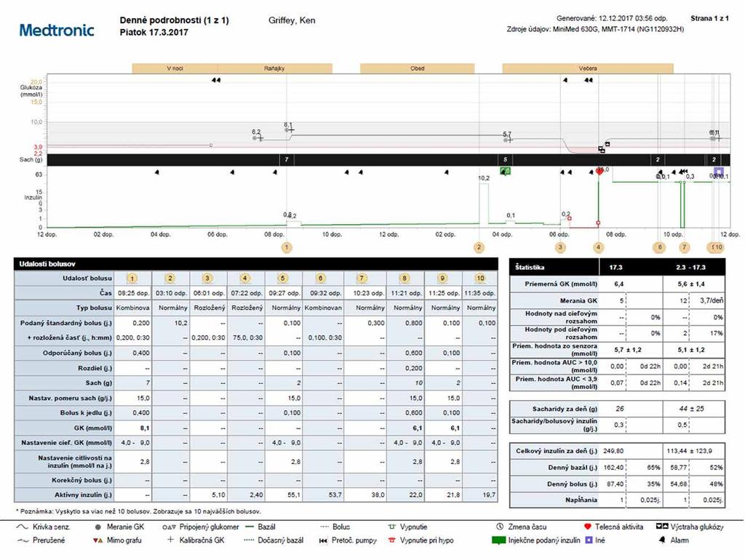Click bolus marker 2 below the time axis
Screen dimensions: 745x560
tap(479, 247)
